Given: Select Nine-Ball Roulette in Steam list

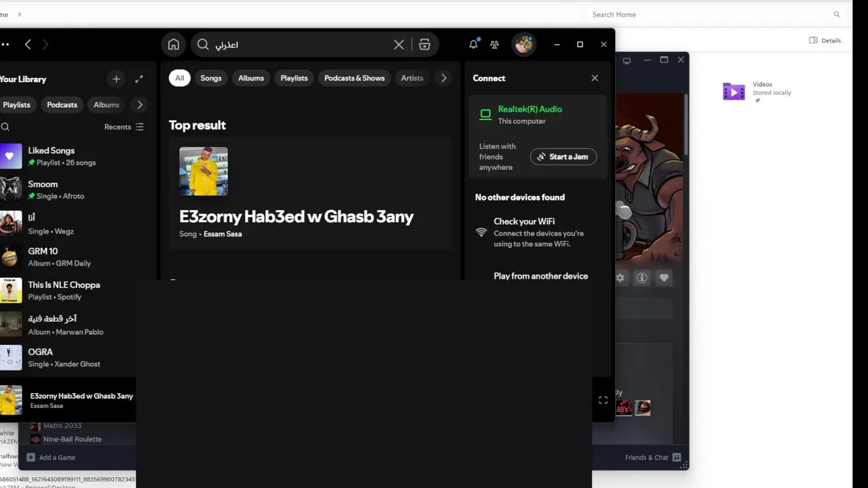Looking at the screenshot, I should [72, 439].
